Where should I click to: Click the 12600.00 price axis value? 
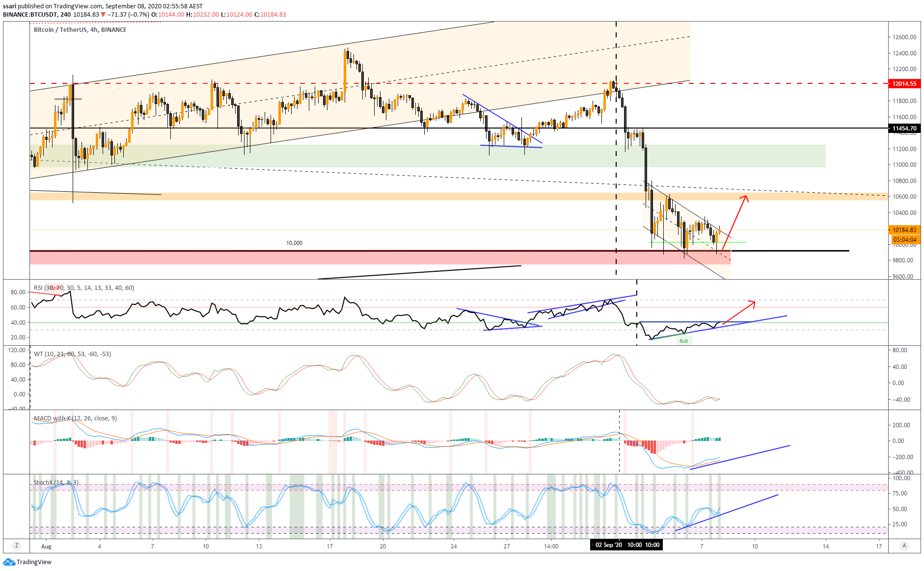pos(904,37)
